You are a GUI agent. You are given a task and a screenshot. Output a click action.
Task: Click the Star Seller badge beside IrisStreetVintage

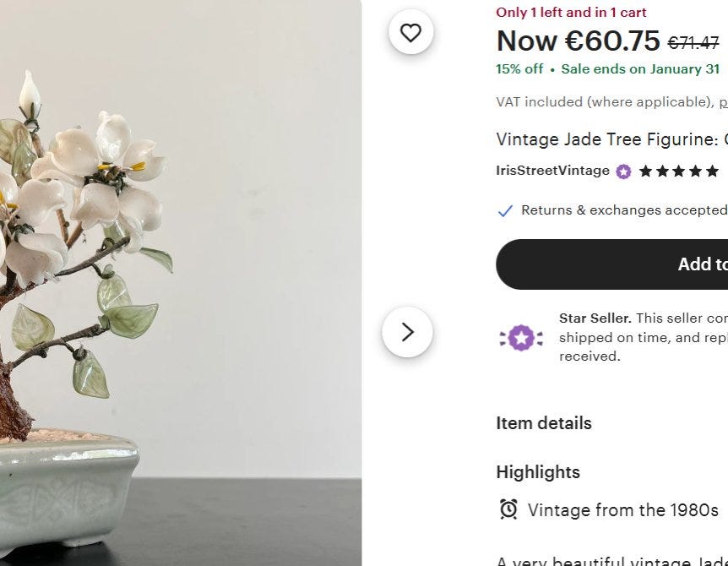click(623, 171)
